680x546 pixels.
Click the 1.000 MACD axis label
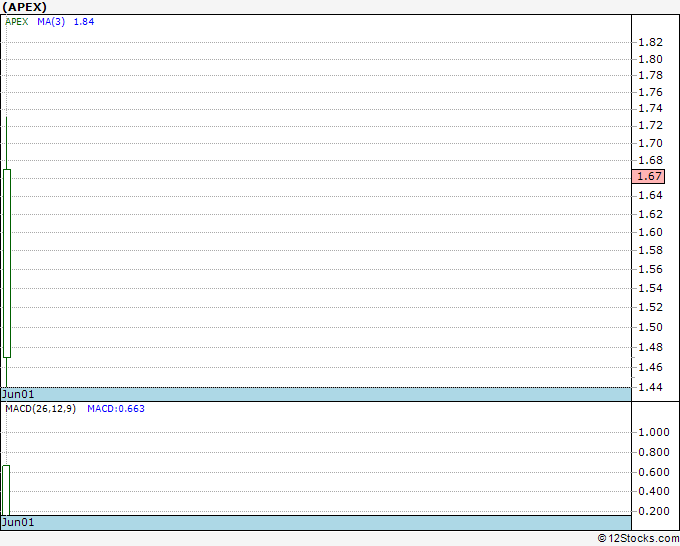[x=654, y=432]
